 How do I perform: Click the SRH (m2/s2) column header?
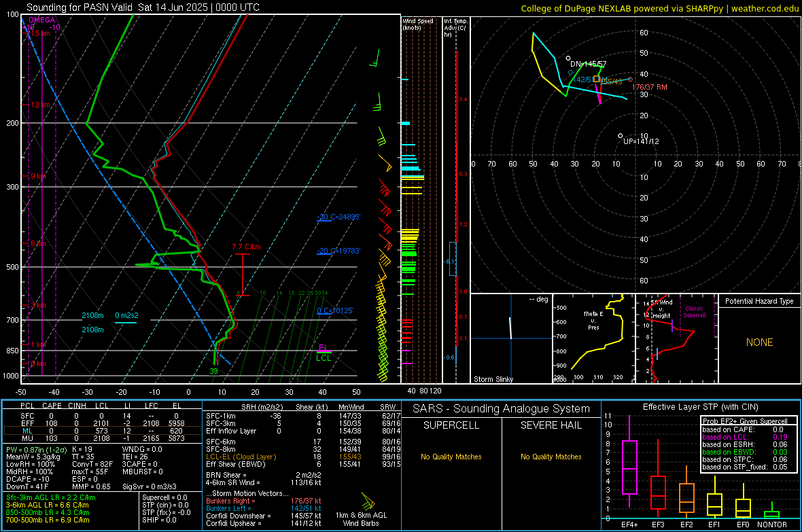click(x=262, y=407)
